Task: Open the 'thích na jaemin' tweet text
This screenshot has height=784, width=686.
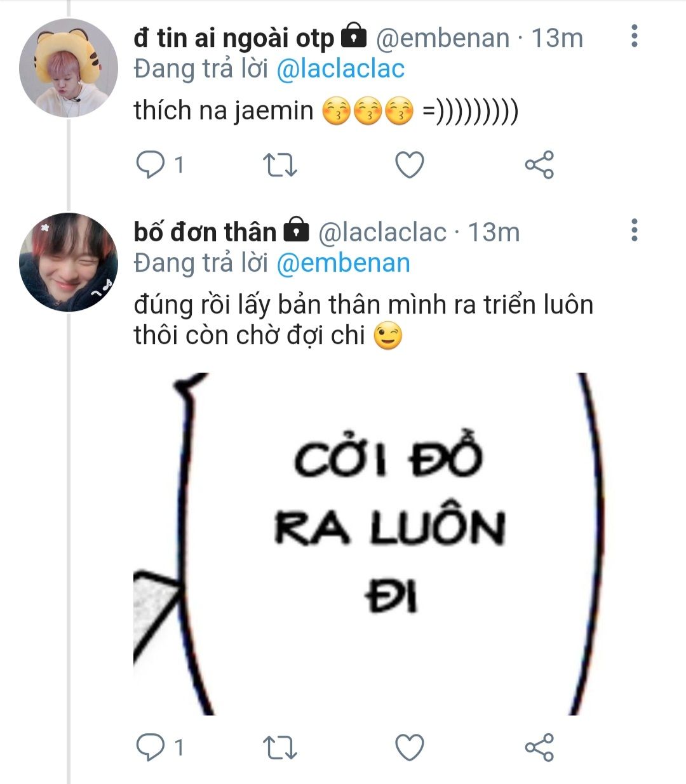Action: tap(223, 111)
